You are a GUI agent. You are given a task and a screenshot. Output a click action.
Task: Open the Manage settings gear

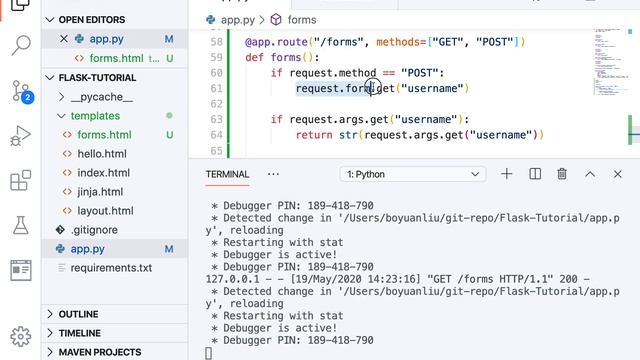20,337
